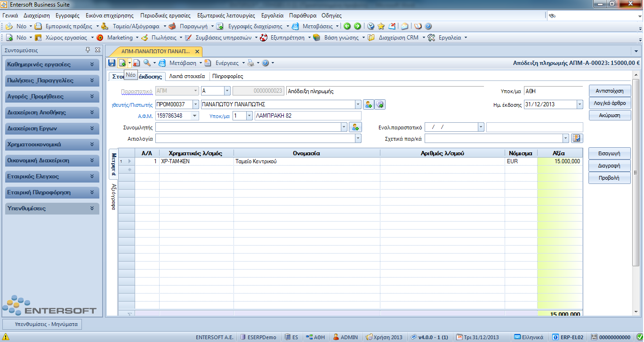Open the Αιτιολογία dropdown arrow
This screenshot has height=342, width=644.
[x=358, y=138]
